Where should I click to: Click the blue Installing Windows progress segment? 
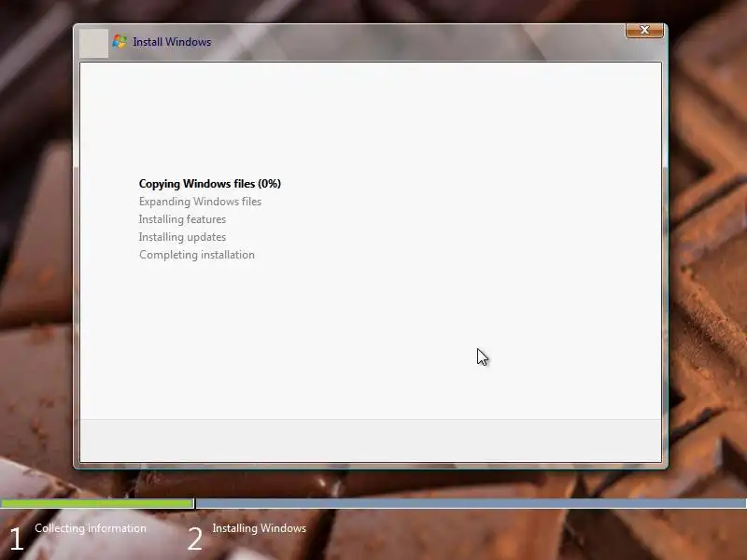[x=472, y=503]
